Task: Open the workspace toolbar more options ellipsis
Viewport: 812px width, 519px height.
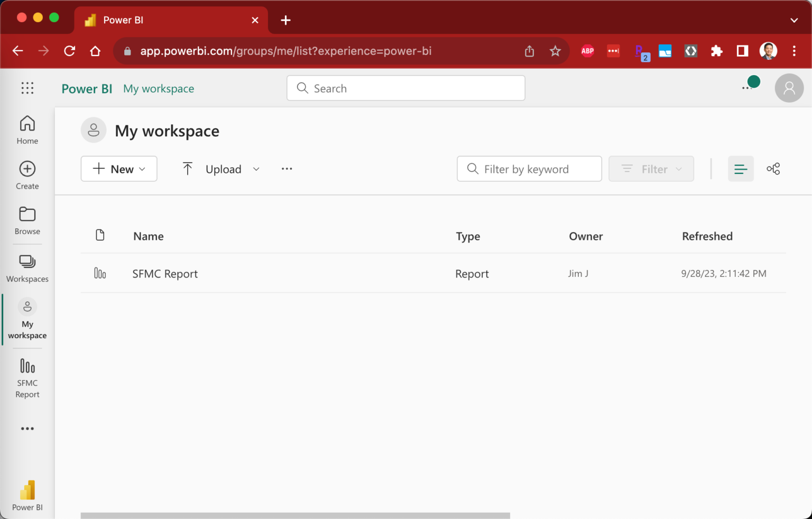Action: pyautogui.click(x=287, y=169)
